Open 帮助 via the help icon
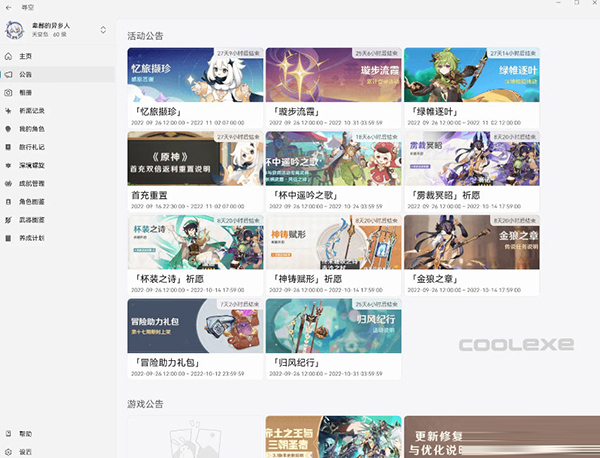The width and height of the screenshot is (600, 458). (8, 434)
